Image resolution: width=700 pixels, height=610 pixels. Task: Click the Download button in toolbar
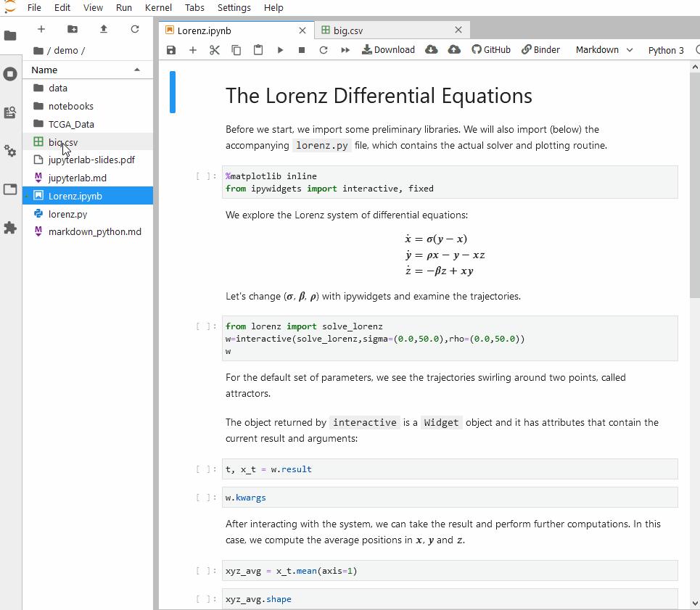389,50
